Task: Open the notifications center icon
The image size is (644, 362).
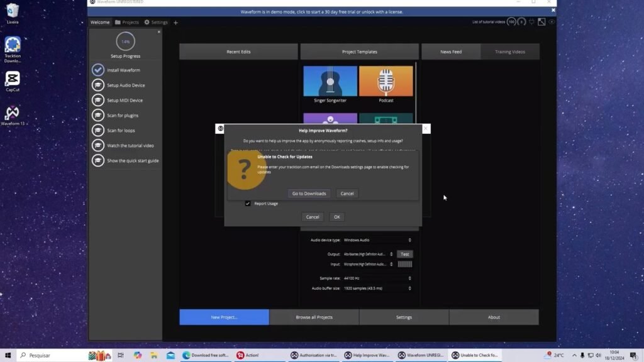Action: (x=634, y=355)
